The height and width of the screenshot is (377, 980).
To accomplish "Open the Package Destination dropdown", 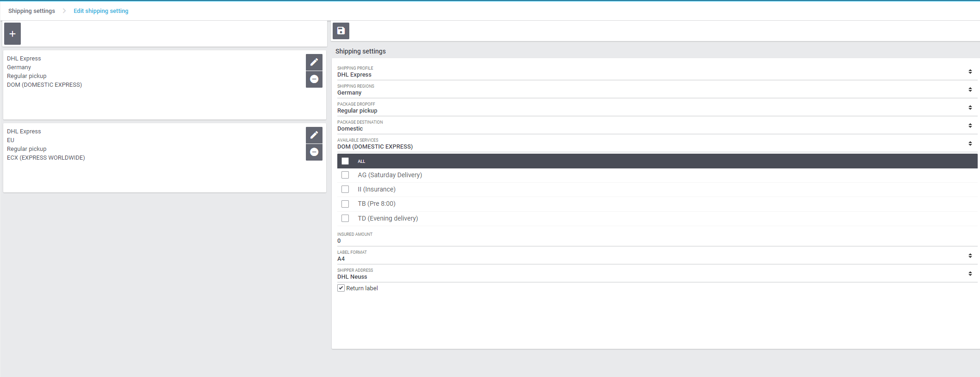I will click(657, 126).
